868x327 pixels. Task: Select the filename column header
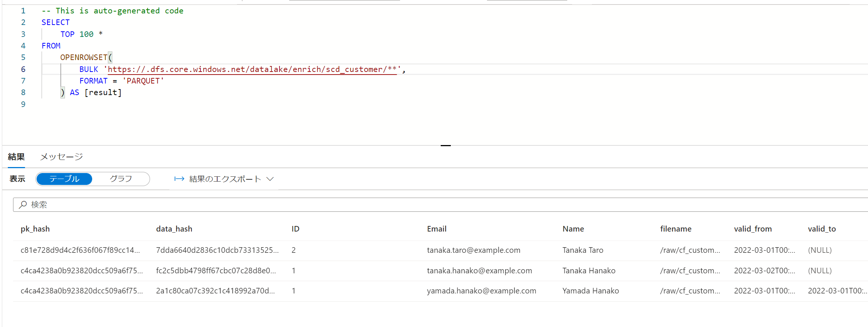(676, 229)
